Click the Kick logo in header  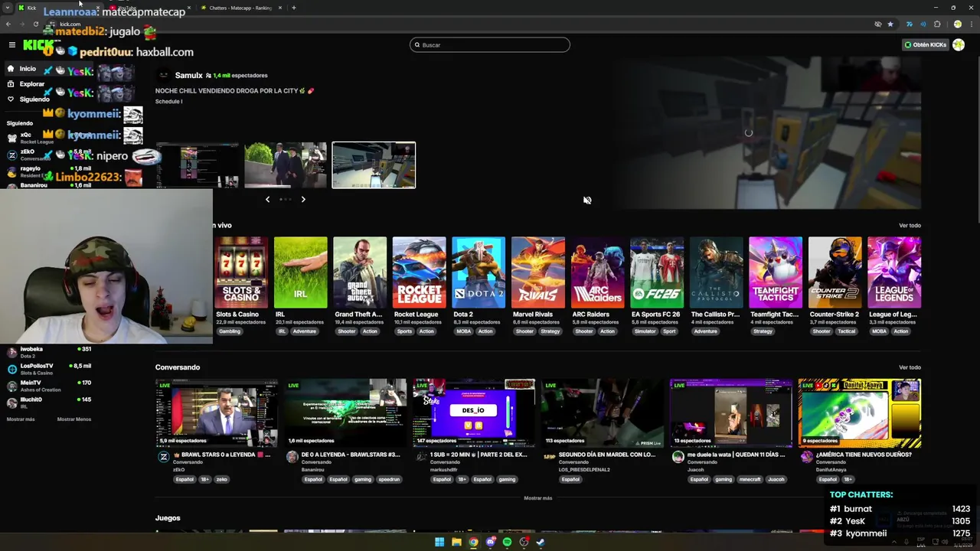click(38, 45)
